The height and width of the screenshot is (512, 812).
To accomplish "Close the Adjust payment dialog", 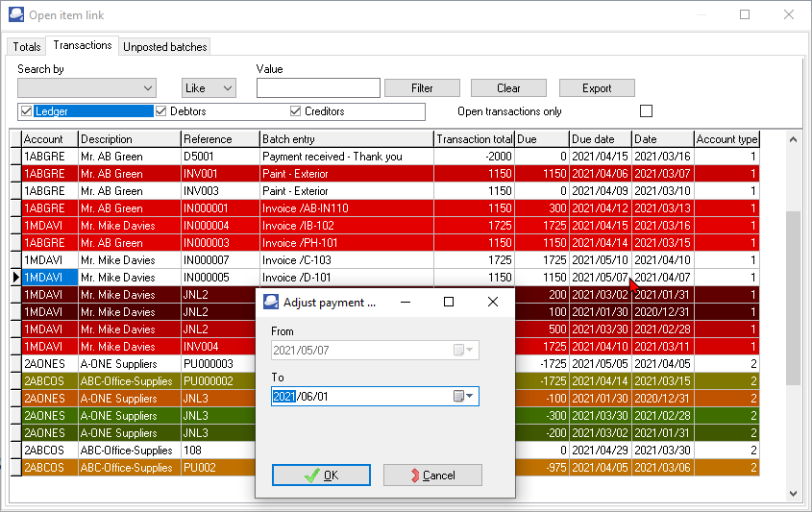I will pyautogui.click(x=493, y=303).
